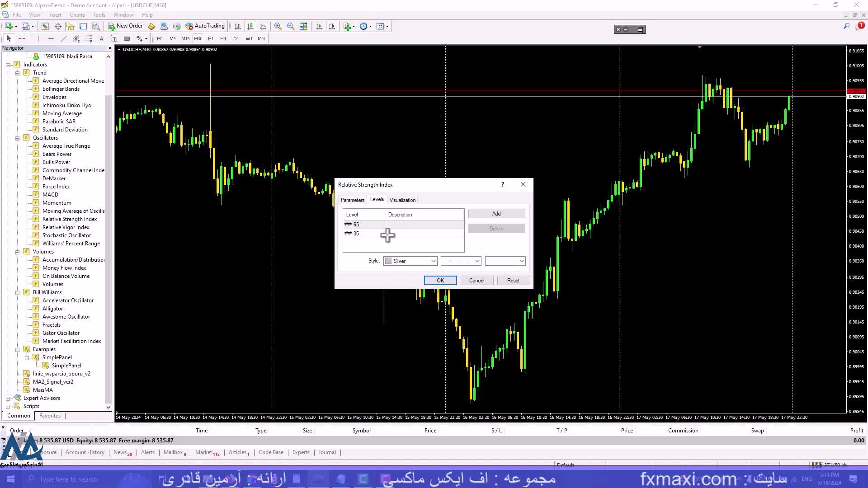Toggle the M15 timeframe button
Image resolution: width=868 pixels, height=488 pixels.
[x=185, y=38]
